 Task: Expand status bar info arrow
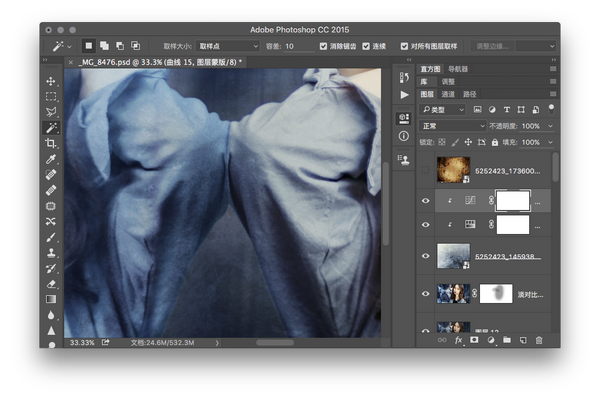tap(217, 343)
